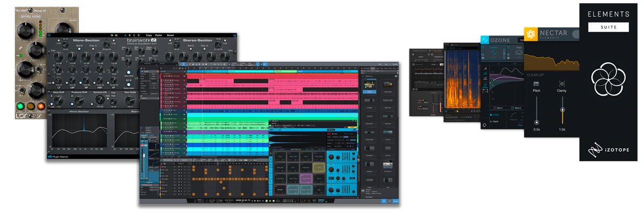
Task: Select preset slot C in Brainworx equalizer
Action: (x=134, y=35)
